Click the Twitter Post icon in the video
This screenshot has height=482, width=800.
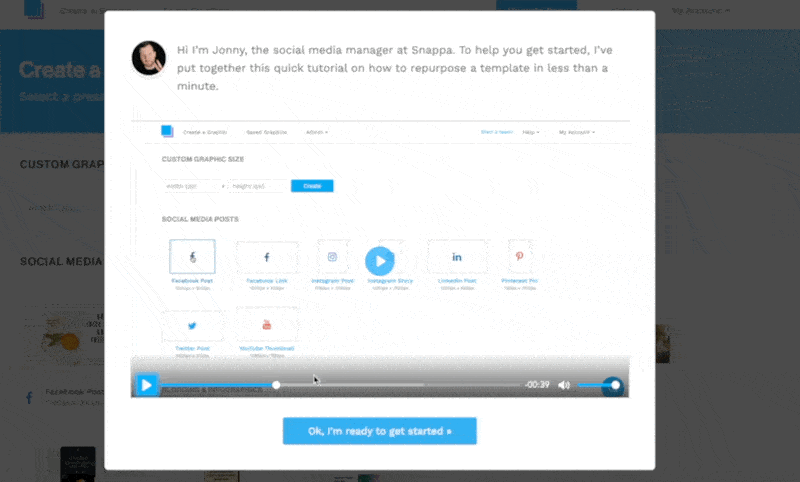[192, 325]
